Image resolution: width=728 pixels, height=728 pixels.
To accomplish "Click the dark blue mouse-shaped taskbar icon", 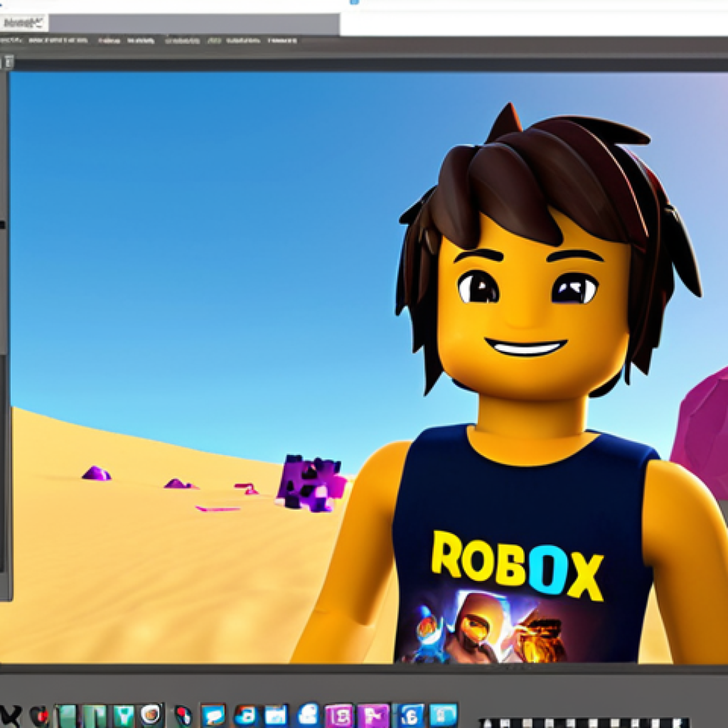I will [x=183, y=715].
